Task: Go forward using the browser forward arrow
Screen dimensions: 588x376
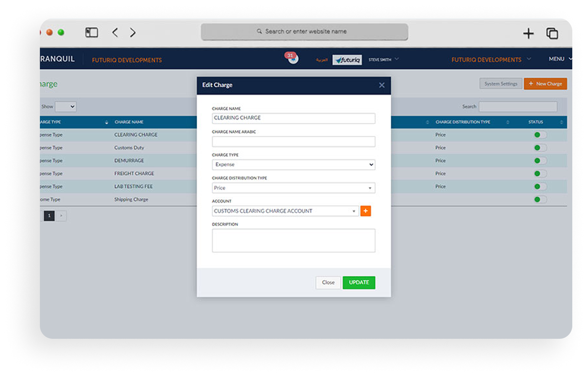Action: pyautogui.click(x=133, y=33)
